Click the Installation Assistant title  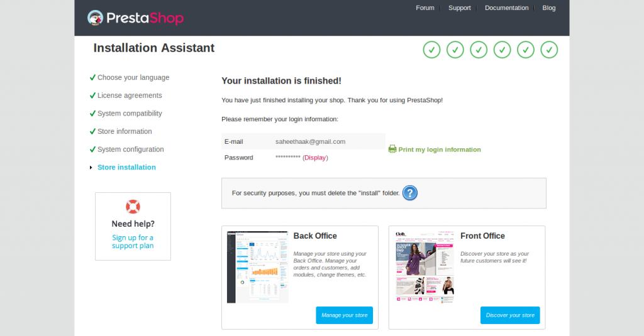point(153,48)
